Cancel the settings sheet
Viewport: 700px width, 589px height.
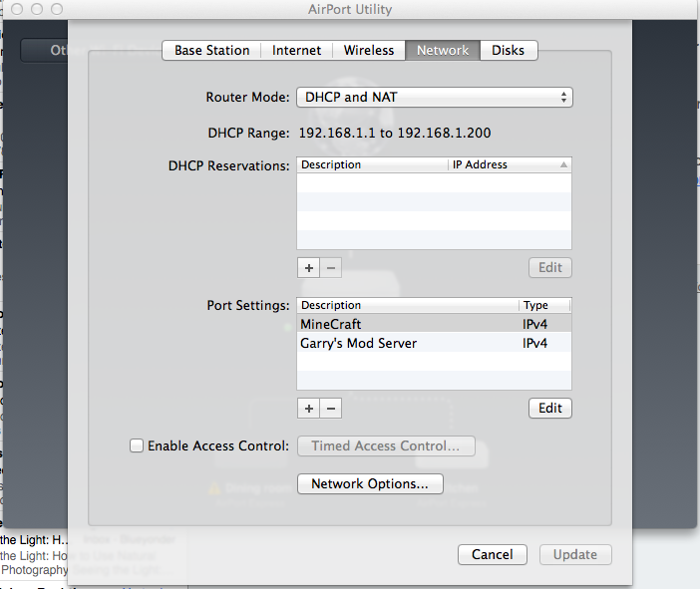[x=493, y=555]
